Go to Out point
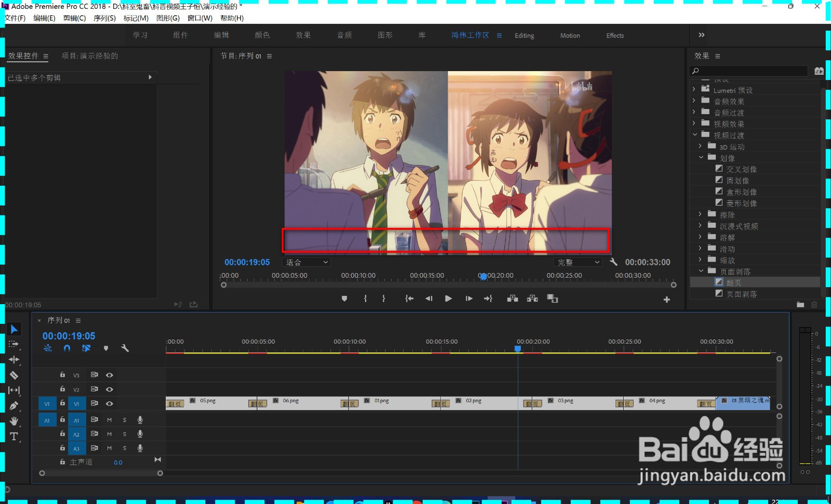The height and width of the screenshot is (504, 831). (488, 298)
